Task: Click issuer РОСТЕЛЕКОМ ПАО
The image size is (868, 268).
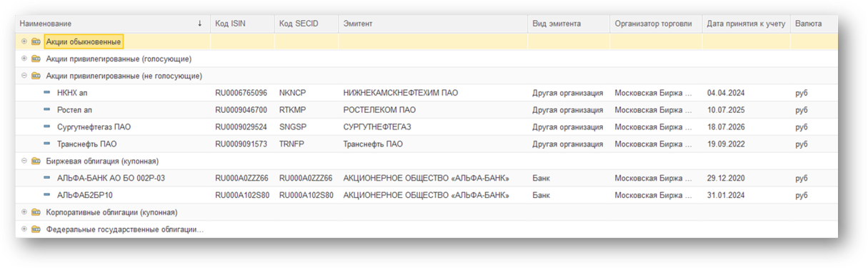Action: point(379,110)
